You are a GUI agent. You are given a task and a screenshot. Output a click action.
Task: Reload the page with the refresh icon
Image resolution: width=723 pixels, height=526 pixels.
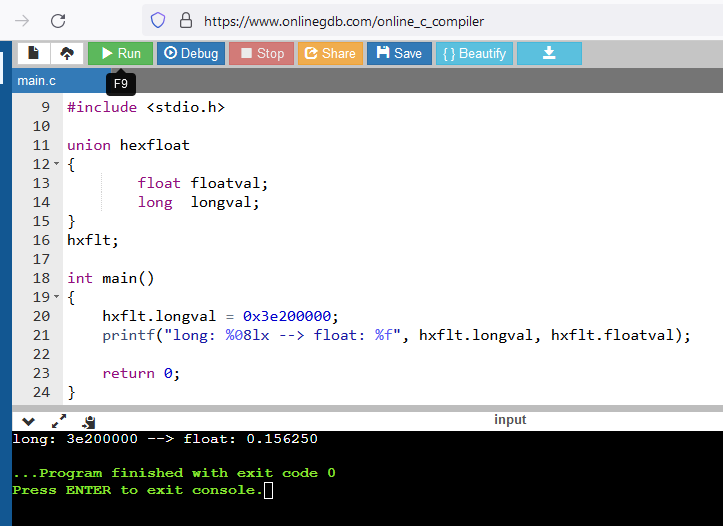(58, 21)
